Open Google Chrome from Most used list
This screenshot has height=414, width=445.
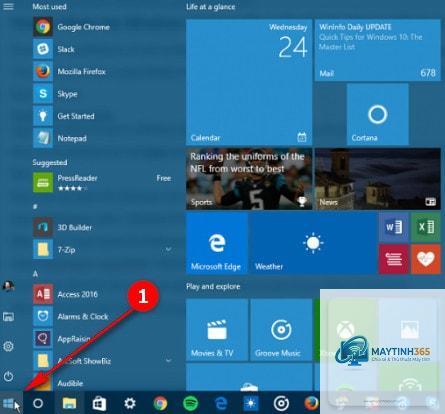coord(103,27)
